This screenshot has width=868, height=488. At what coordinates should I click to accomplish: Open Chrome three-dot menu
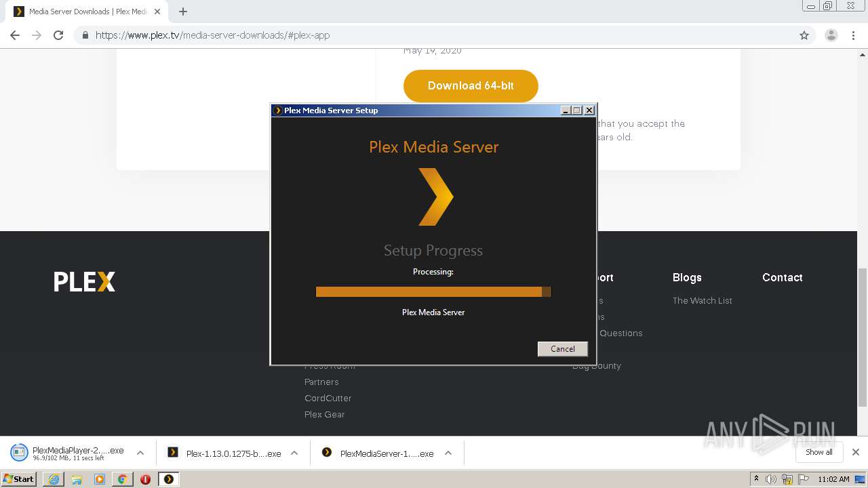(853, 35)
